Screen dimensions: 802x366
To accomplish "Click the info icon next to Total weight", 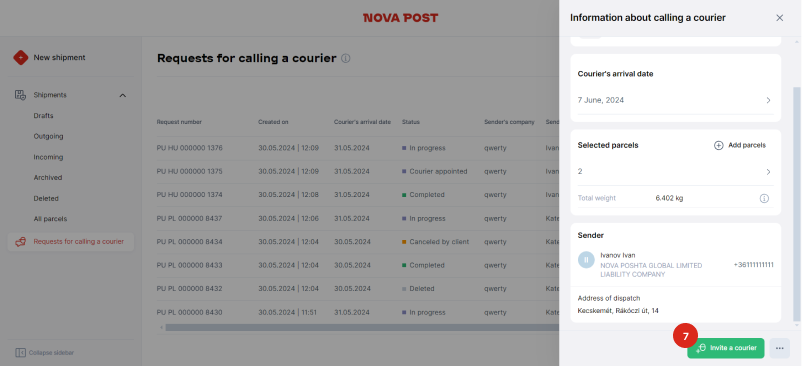I will (764, 198).
